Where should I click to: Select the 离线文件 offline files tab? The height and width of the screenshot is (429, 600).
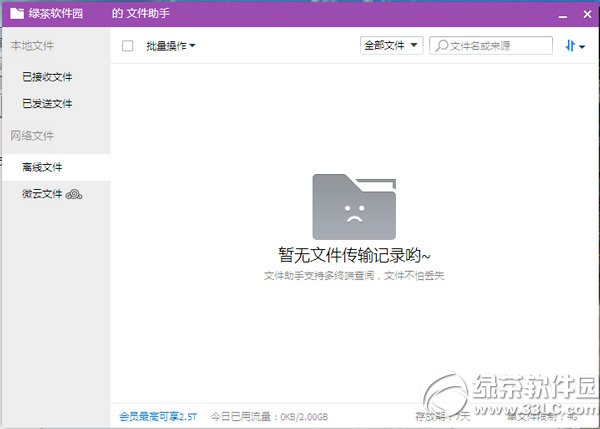coord(56,167)
